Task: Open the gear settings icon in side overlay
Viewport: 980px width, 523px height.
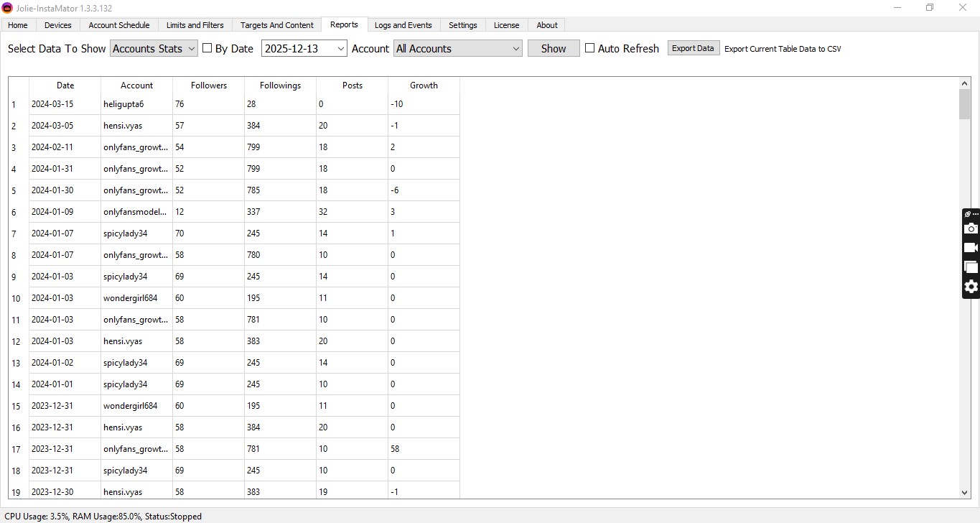Action: click(x=971, y=287)
